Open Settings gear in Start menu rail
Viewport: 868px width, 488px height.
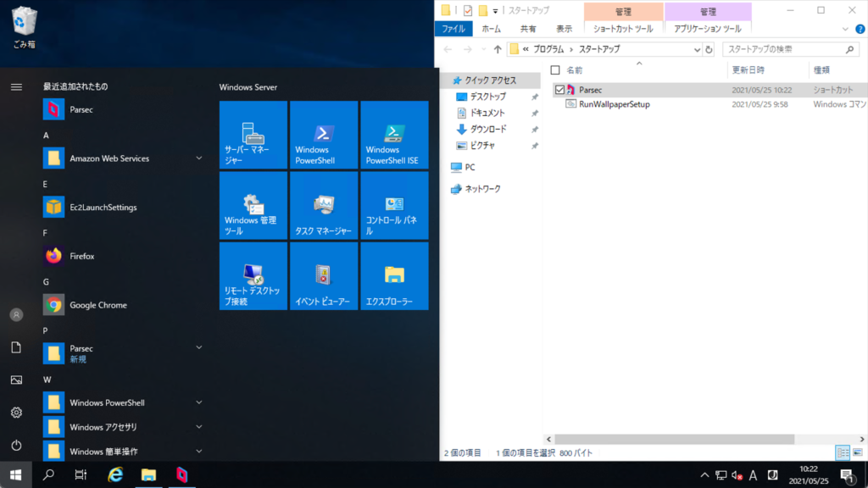[x=16, y=413]
